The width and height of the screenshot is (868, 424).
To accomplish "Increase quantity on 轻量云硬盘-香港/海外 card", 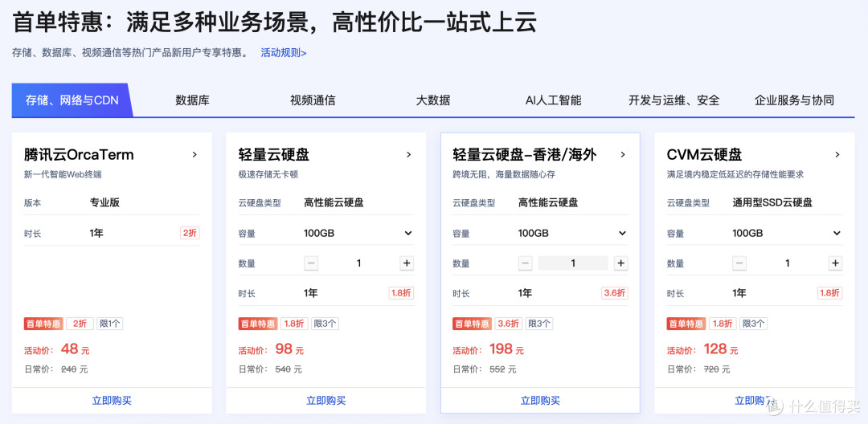I will (621, 263).
